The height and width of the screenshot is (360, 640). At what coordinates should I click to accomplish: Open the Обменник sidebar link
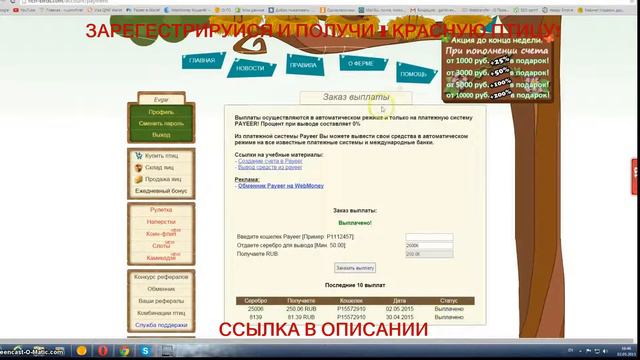tap(161, 289)
